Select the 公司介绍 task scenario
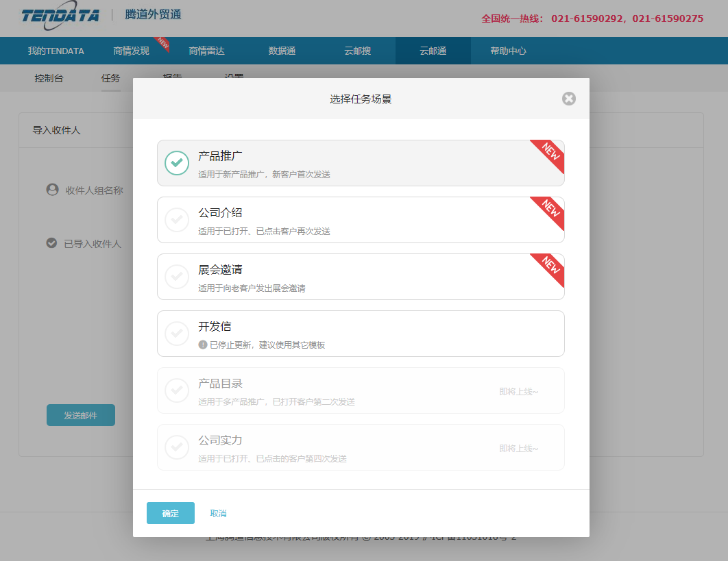 coord(360,219)
